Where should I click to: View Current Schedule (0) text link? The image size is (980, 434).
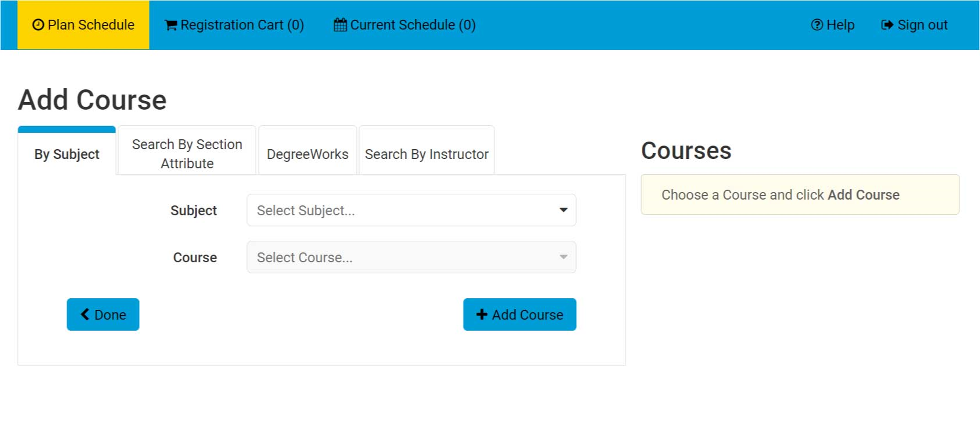tap(413, 25)
